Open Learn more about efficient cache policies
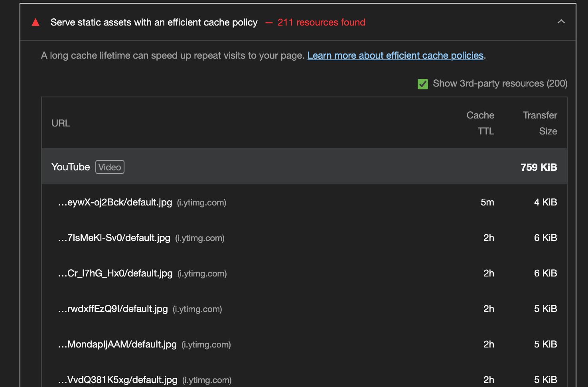The image size is (588, 387). click(x=395, y=55)
